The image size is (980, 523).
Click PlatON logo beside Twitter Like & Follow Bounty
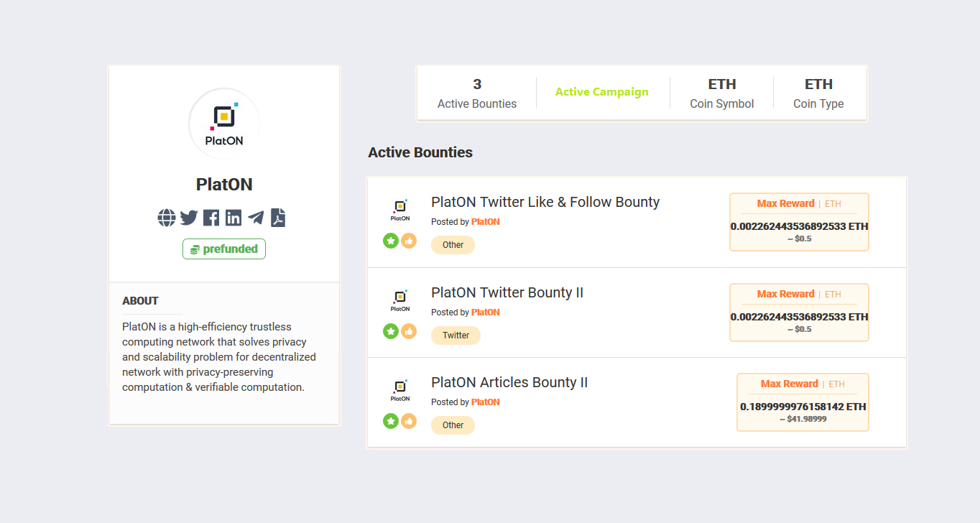pos(400,210)
